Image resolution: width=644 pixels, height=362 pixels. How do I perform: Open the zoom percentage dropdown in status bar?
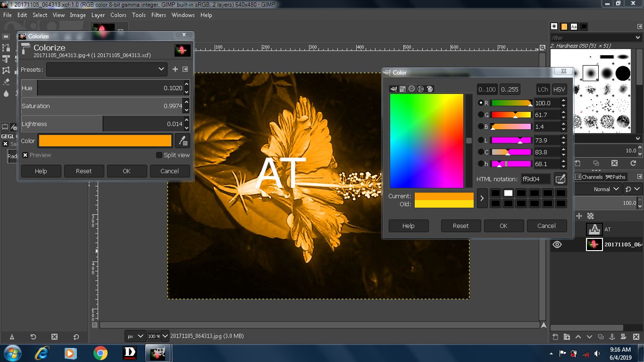point(165,337)
